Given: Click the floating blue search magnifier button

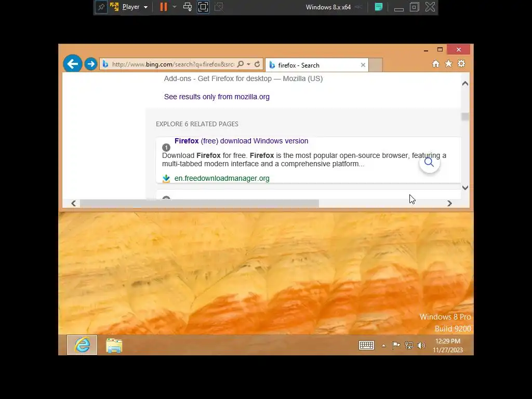Looking at the screenshot, I should pos(429,163).
